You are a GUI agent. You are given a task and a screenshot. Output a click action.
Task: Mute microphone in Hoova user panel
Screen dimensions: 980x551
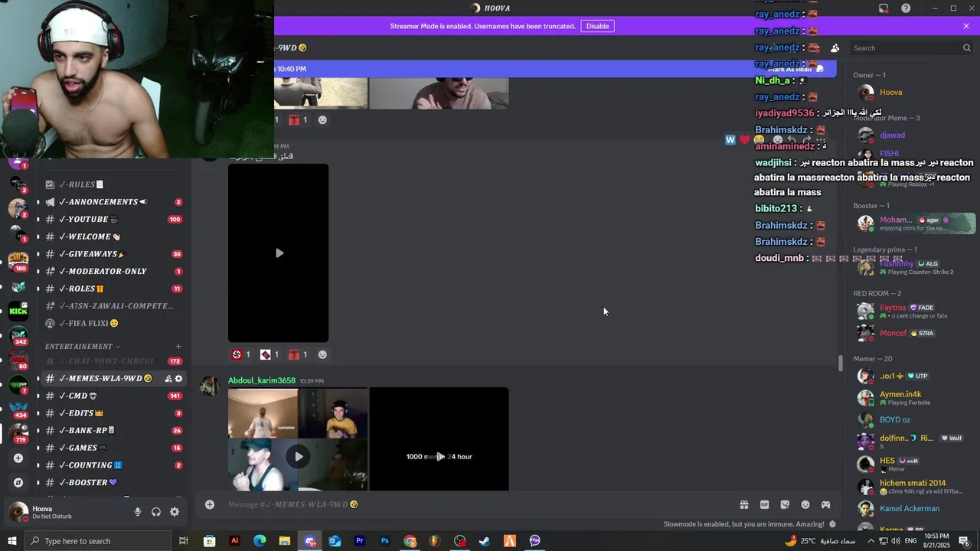coord(138,512)
